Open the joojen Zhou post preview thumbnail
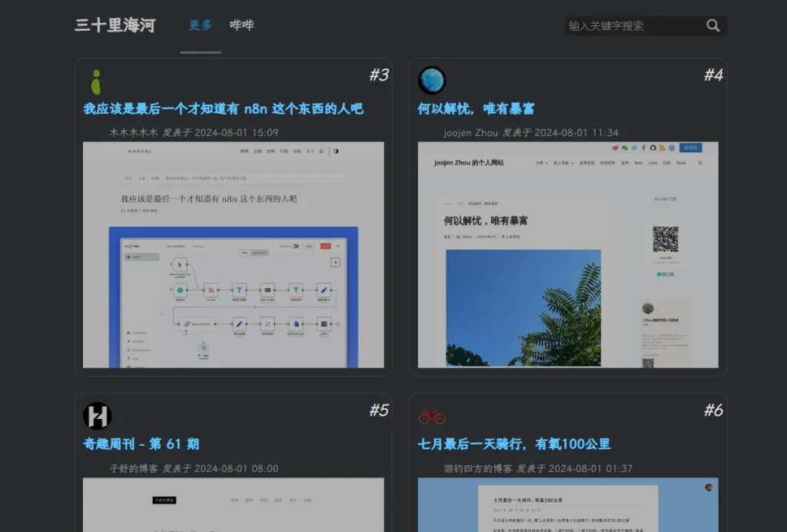 (568, 255)
